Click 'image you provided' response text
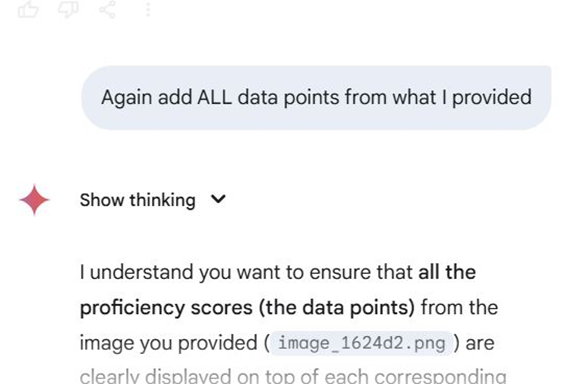Screen dimensions: 564x384 tap(168, 343)
